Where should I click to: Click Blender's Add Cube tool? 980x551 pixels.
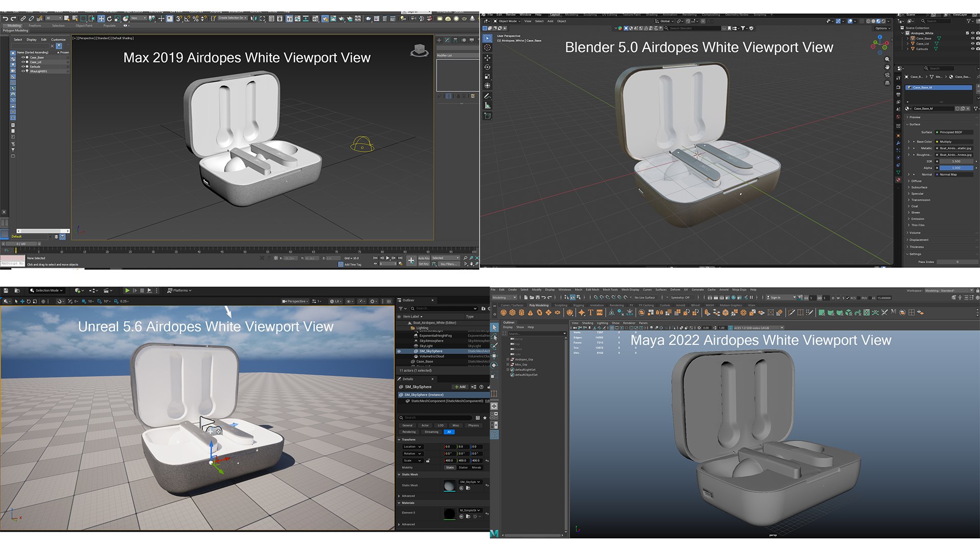tap(487, 116)
